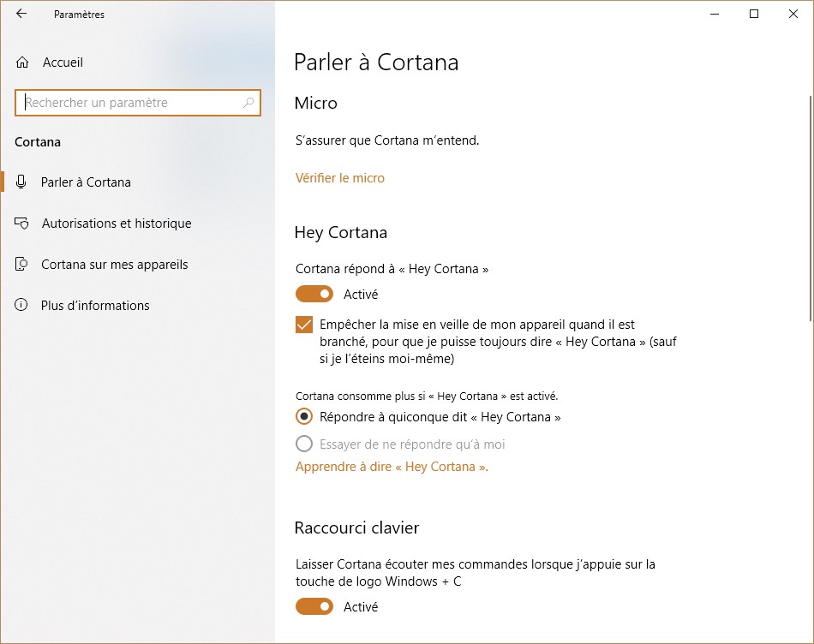Open Autorisations et historique section

point(116,224)
